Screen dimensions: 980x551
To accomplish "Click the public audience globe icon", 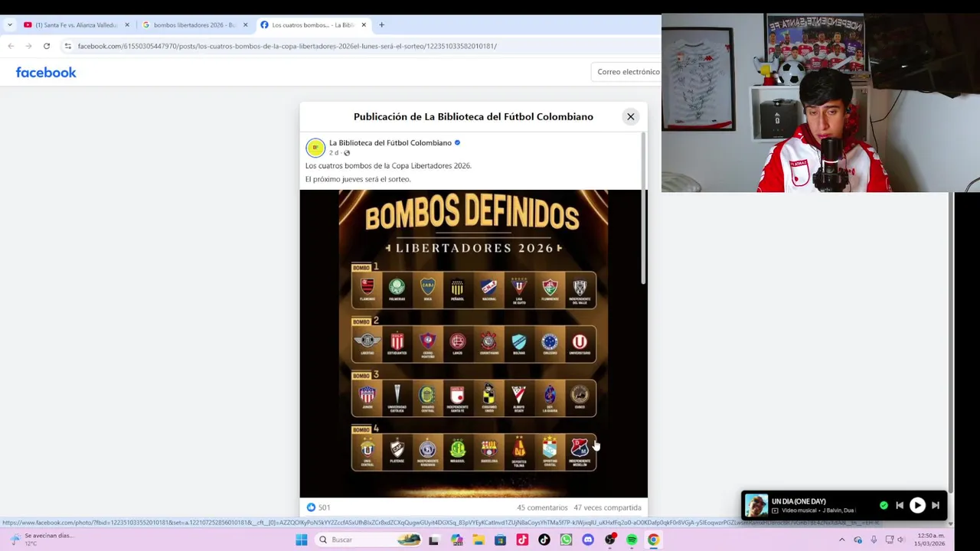I will point(347,153).
